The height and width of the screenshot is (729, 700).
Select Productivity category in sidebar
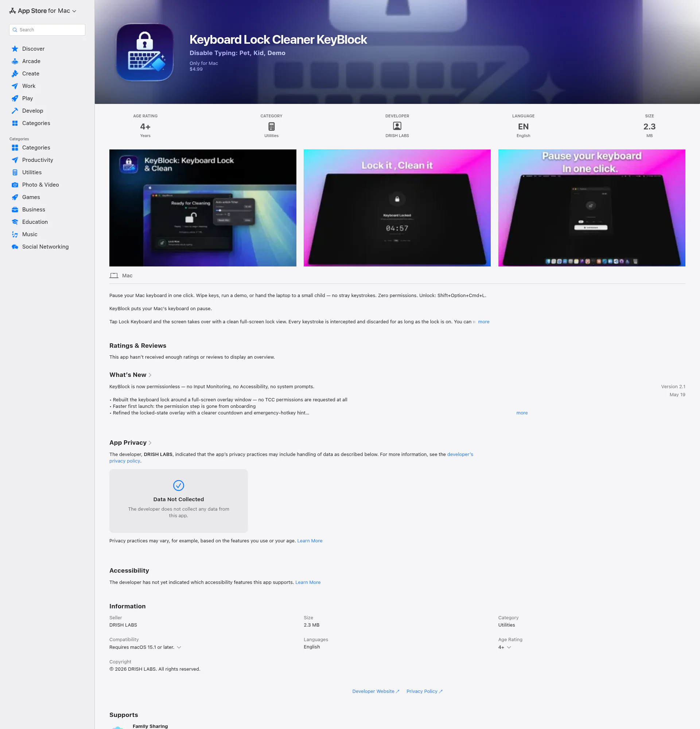coord(37,160)
